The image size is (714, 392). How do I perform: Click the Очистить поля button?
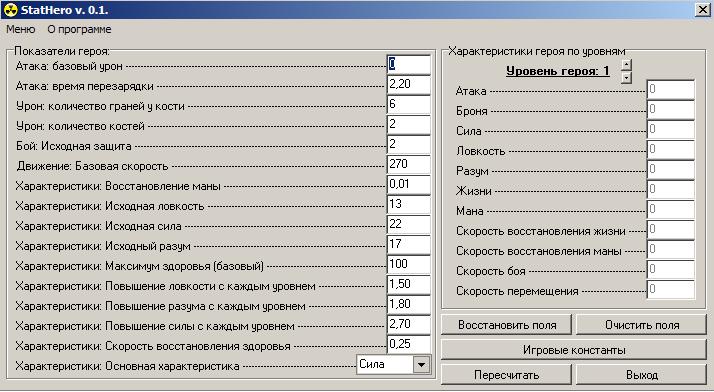642,325
